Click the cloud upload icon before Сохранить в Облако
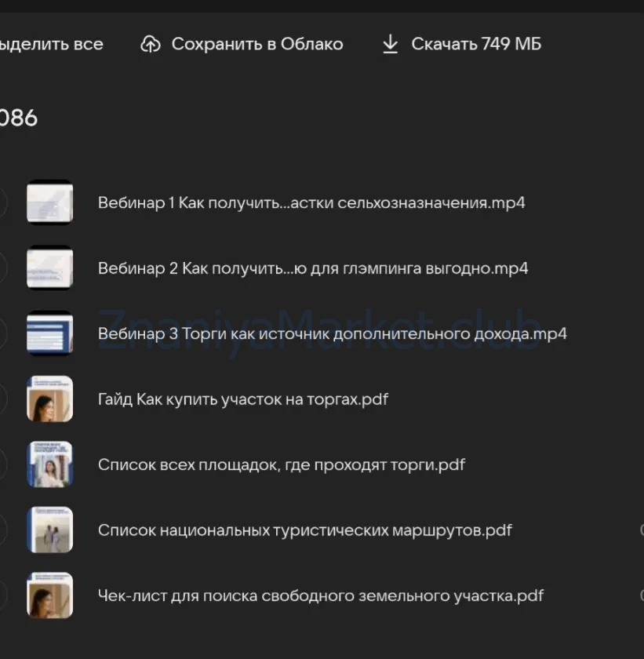The width and height of the screenshot is (644, 659). click(x=152, y=44)
